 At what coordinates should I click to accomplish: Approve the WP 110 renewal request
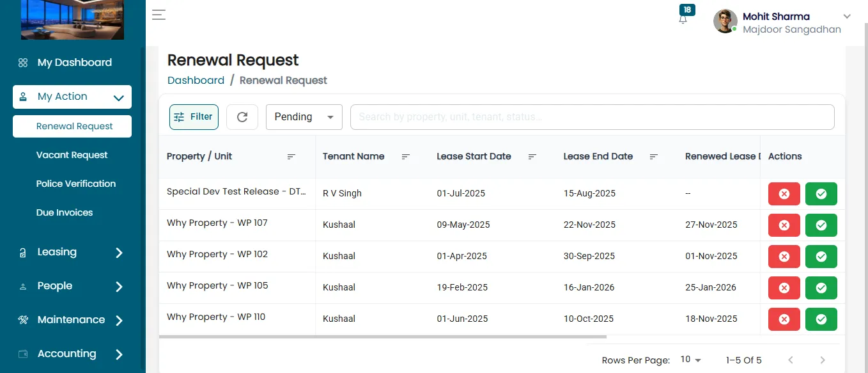click(x=821, y=319)
